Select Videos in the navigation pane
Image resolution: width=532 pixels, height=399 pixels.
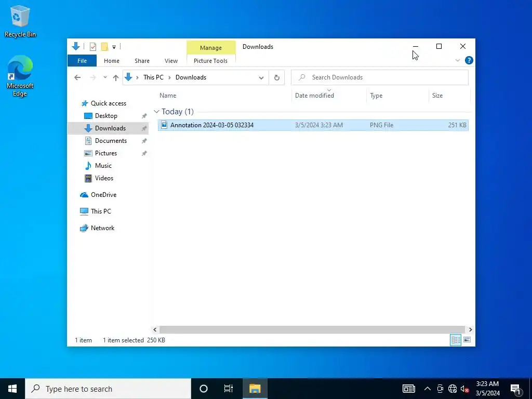coord(104,178)
